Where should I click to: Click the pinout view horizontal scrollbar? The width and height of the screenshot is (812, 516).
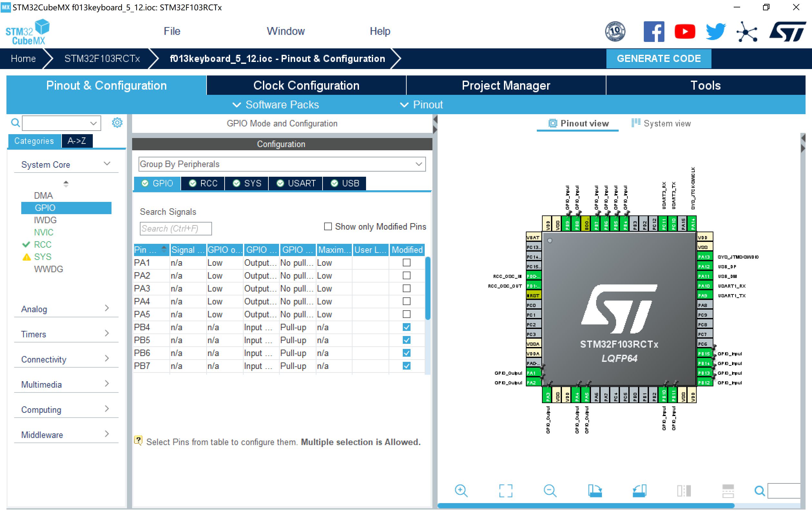(x=586, y=505)
